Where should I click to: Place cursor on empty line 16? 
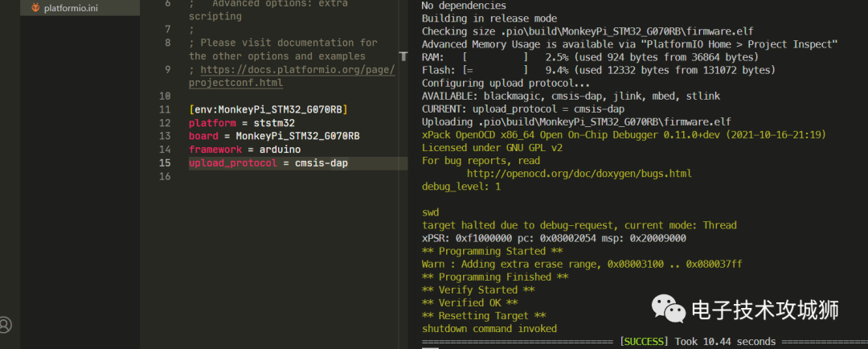[x=241, y=177]
